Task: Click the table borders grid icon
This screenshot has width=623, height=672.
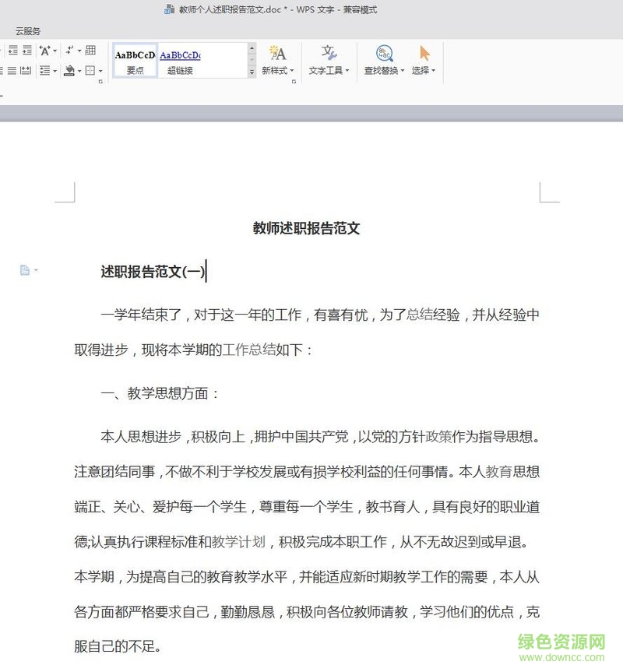Action: click(x=91, y=51)
